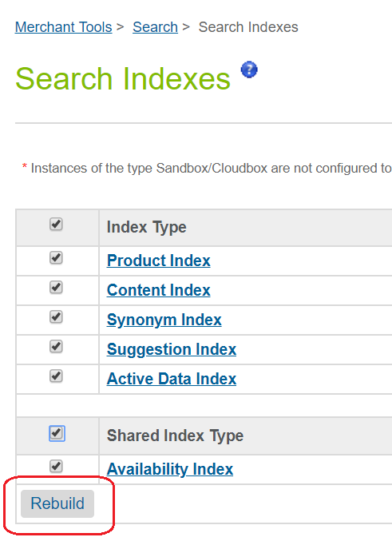The width and height of the screenshot is (392, 545).
Task: View the Synonym Index details
Action: coord(164,320)
